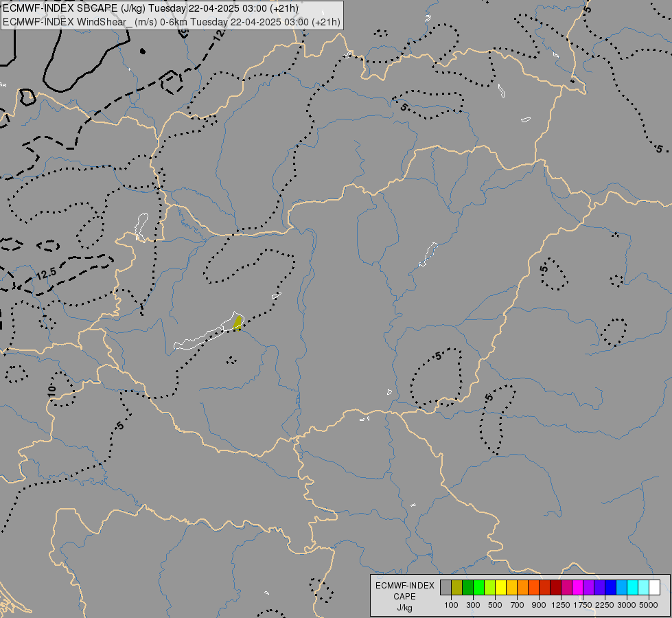The width and height of the screenshot is (672, 618).
Task: Click the white swatch ending the legend
Action: coord(654,588)
